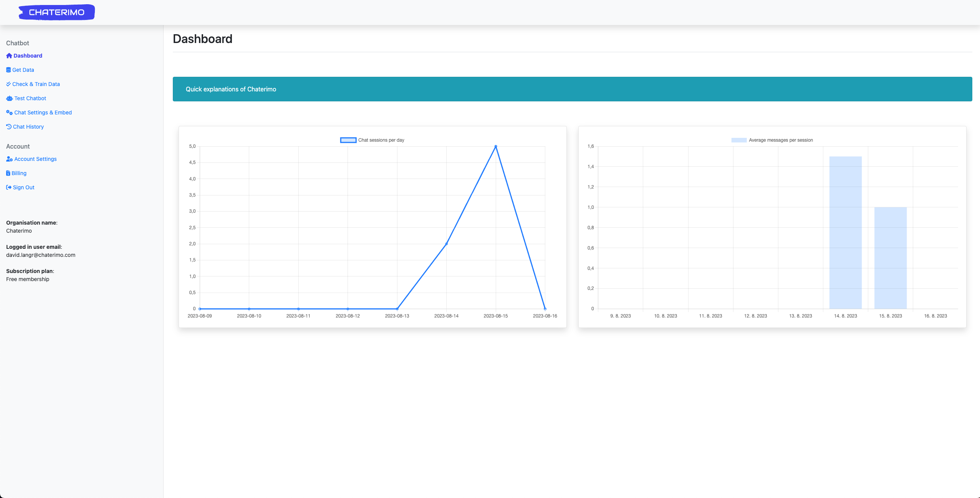Image resolution: width=980 pixels, height=498 pixels.
Task: Open the Get Data page link
Action: [x=23, y=70]
